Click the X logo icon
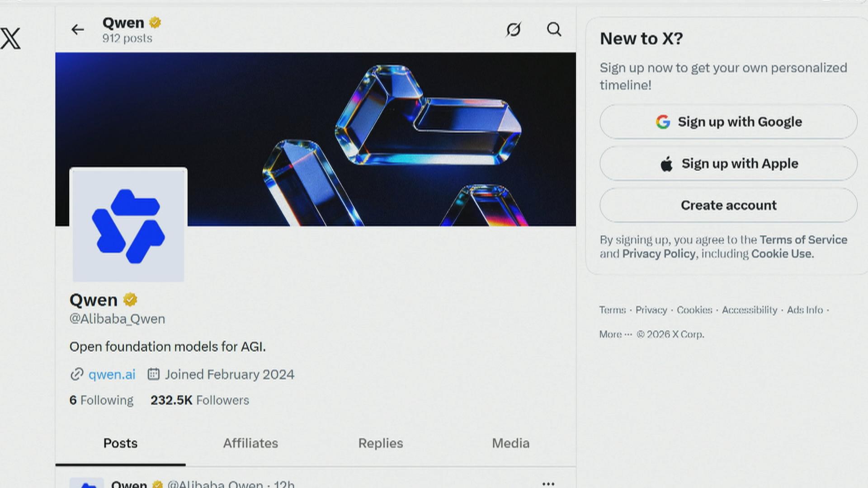This screenshot has width=868, height=488. [10, 38]
